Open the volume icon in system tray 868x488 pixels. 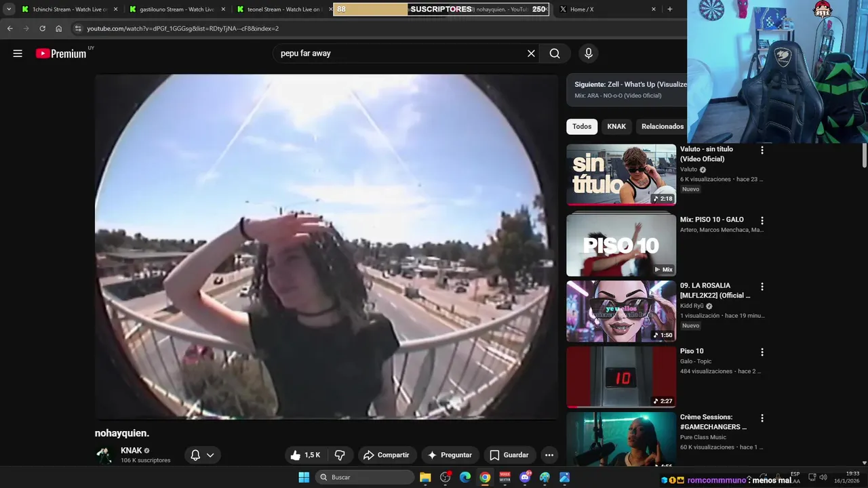pyautogui.click(x=823, y=477)
